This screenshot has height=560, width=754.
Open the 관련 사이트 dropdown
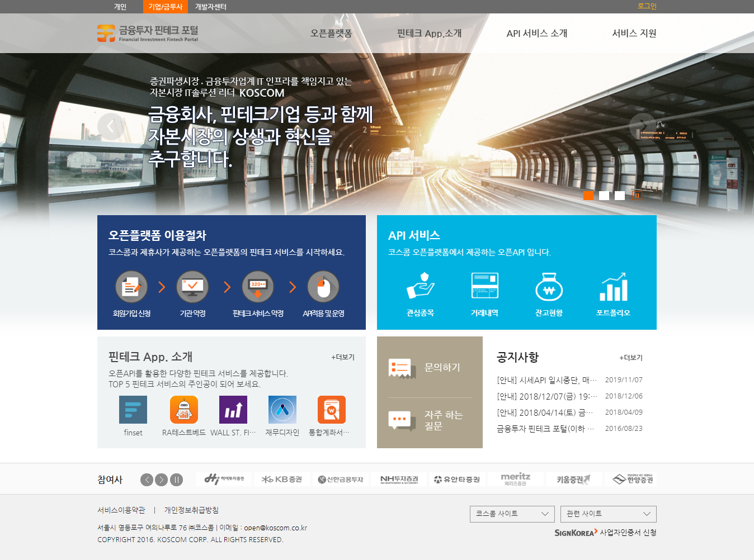point(608,514)
